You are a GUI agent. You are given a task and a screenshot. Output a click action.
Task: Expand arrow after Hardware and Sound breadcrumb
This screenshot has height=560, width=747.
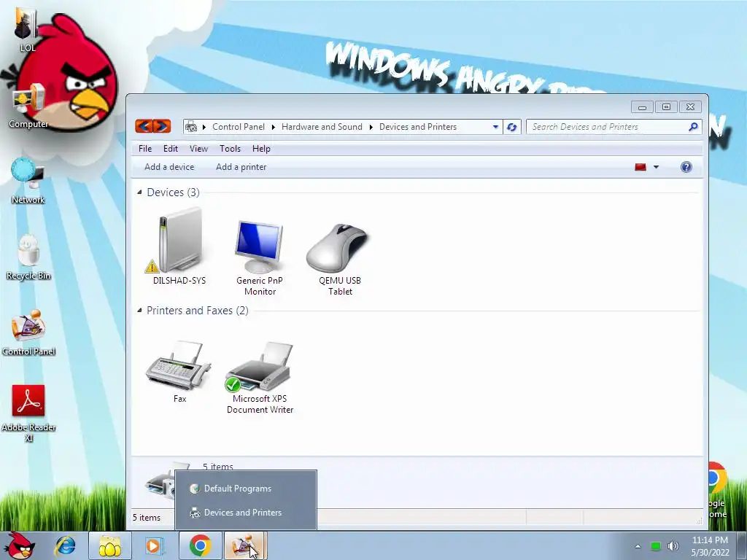click(x=371, y=127)
